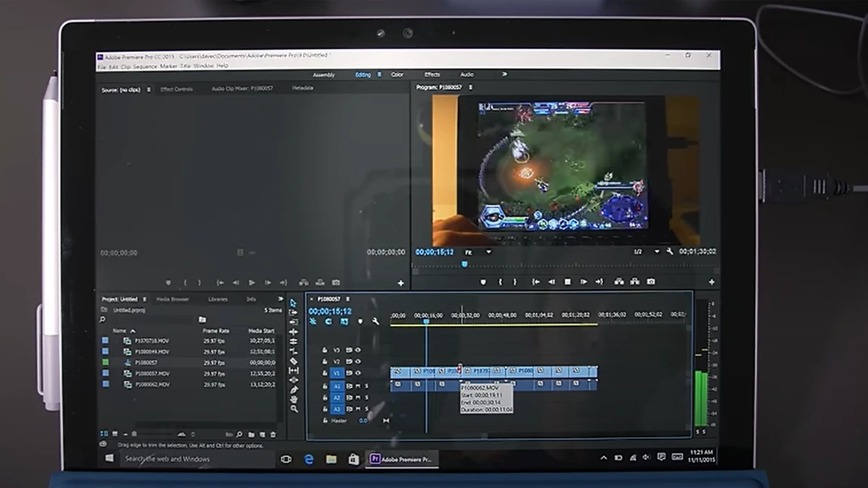Export frame camera in Program monitor
868x488 pixels.
(651, 282)
